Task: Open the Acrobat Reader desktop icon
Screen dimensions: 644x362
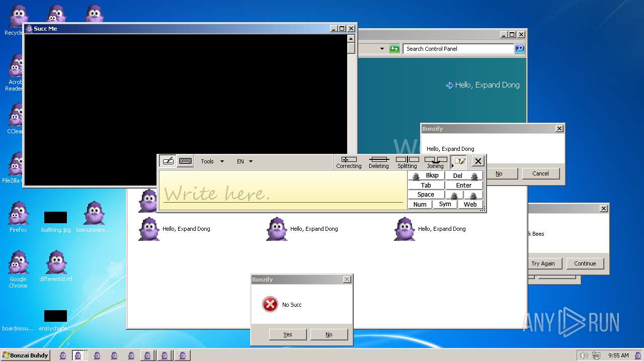Action: [x=14, y=72]
